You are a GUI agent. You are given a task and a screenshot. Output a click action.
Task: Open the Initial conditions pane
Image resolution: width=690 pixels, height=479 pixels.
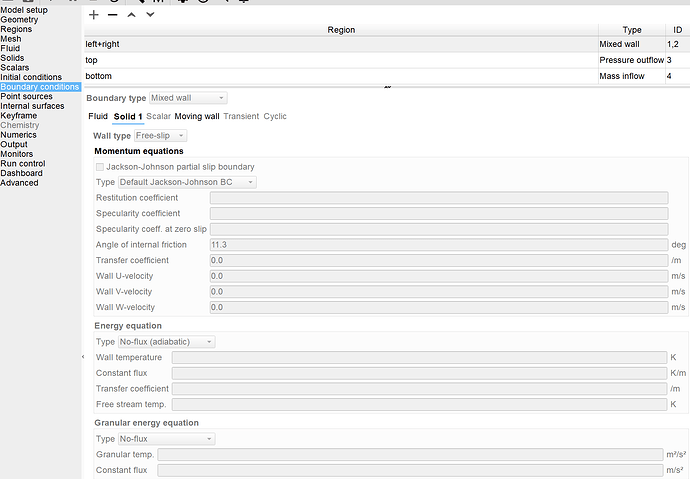point(31,77)
